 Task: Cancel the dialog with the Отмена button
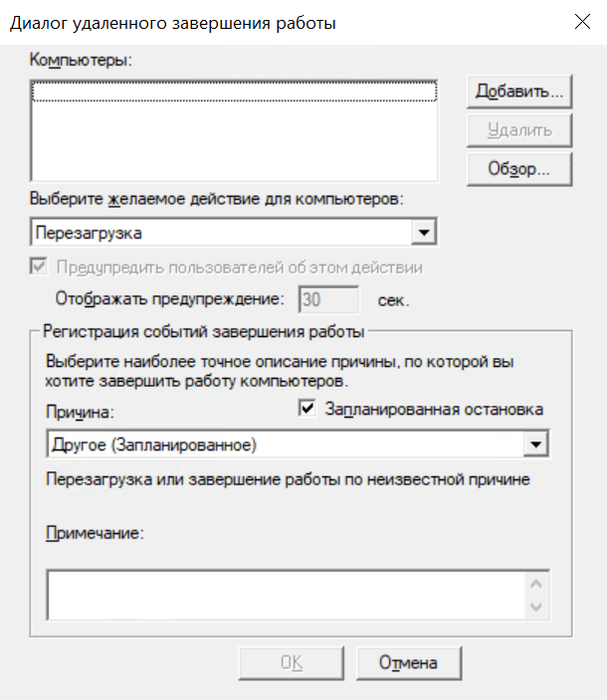409,662
